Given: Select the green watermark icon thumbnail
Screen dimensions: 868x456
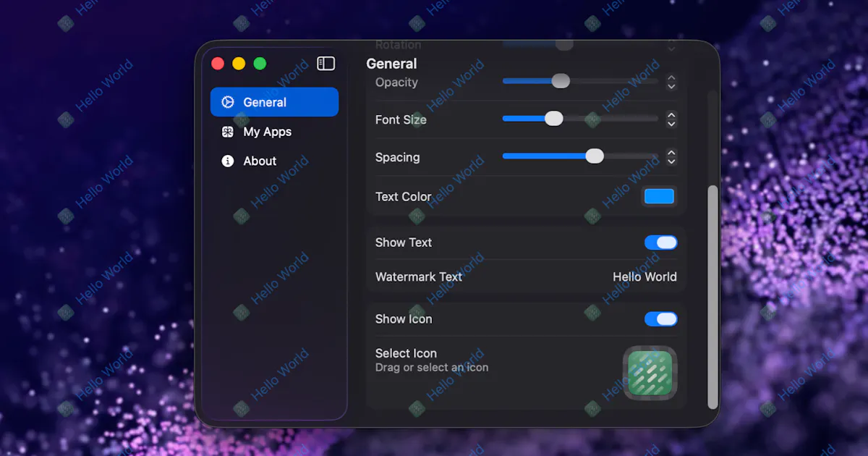Looking at the screenshot, I should [x=650, y=373].
